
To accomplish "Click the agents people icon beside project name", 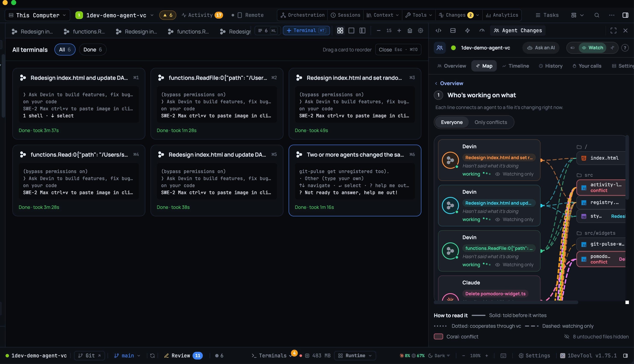I will 440,48.
